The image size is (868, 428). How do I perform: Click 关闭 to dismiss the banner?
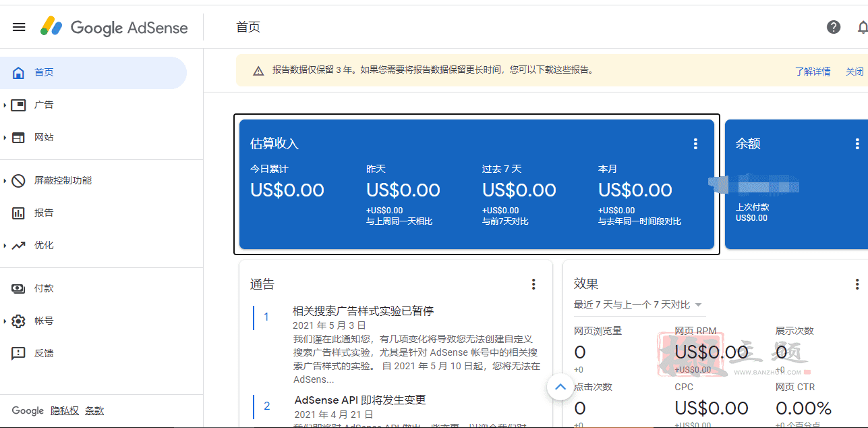tap(855, 72)
